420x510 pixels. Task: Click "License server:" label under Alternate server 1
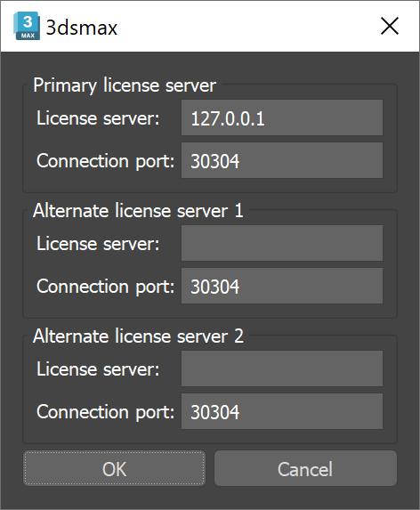tap(98, 243)
